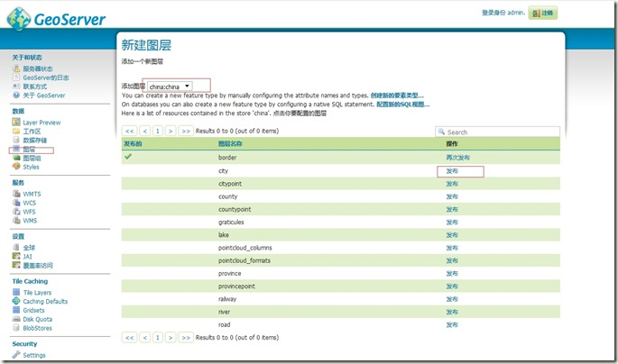
Task: Click the GeoServer logs icon
Action: coord(16,77)
